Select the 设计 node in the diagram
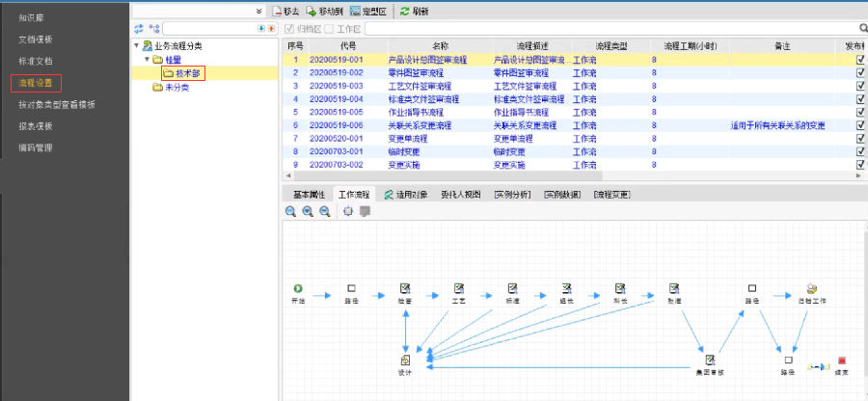The width and height of the screenshot is (868, 401). click(x=406, y=361)
